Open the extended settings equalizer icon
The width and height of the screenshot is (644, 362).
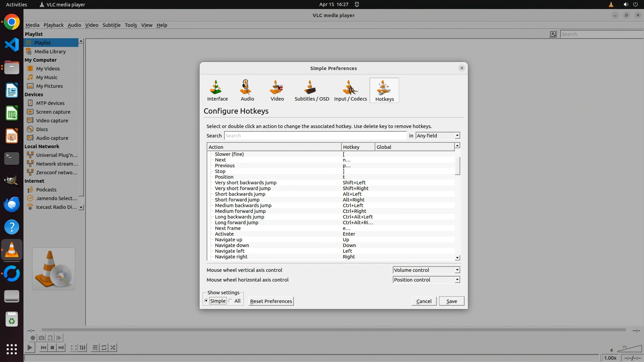coord(83,348)
